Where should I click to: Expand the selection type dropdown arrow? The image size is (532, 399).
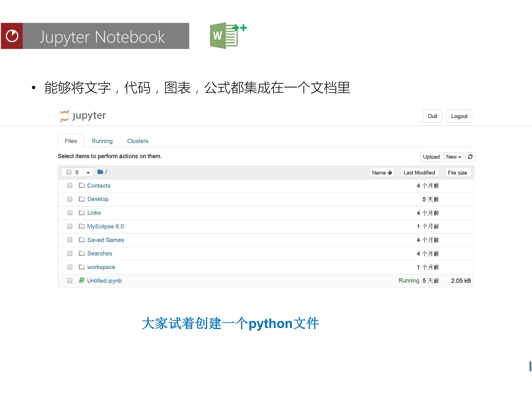88,173
